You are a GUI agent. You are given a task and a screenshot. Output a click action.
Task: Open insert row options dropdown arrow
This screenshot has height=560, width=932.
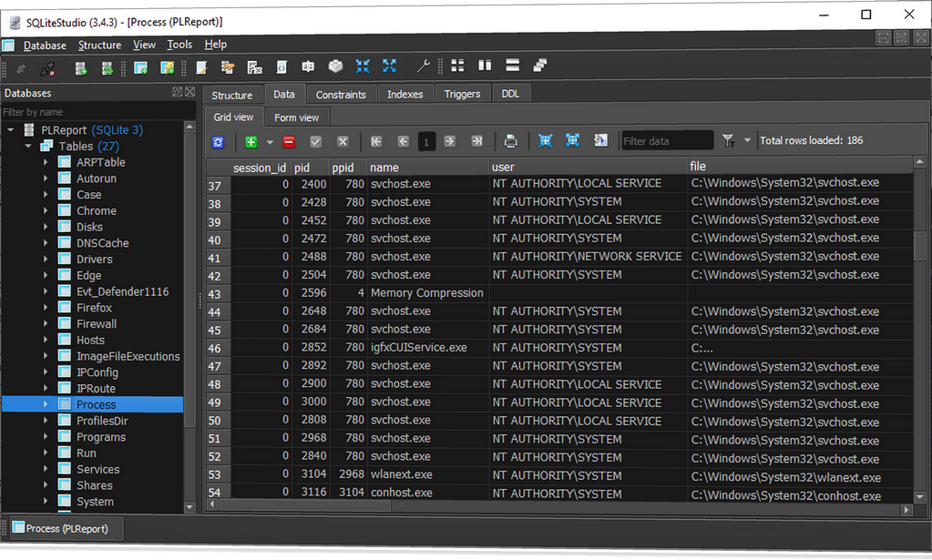270,143
